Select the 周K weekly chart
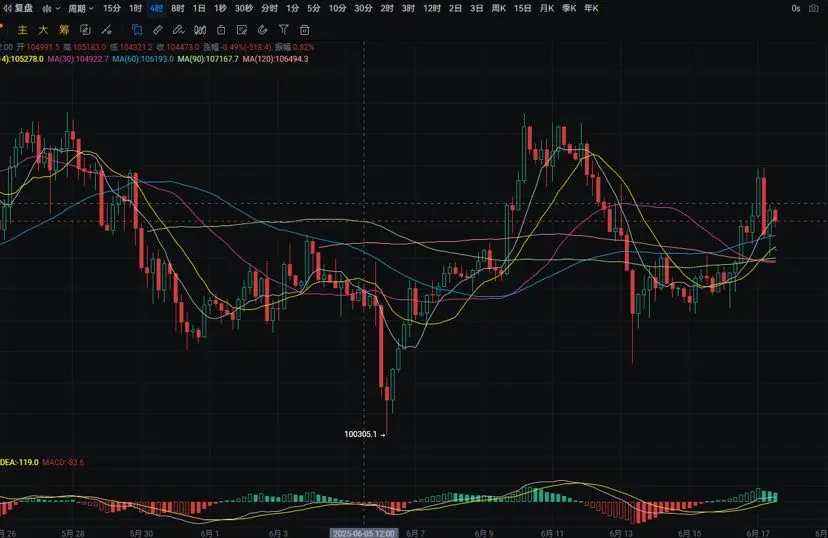 pyautogui.click(x=498, y=8)
